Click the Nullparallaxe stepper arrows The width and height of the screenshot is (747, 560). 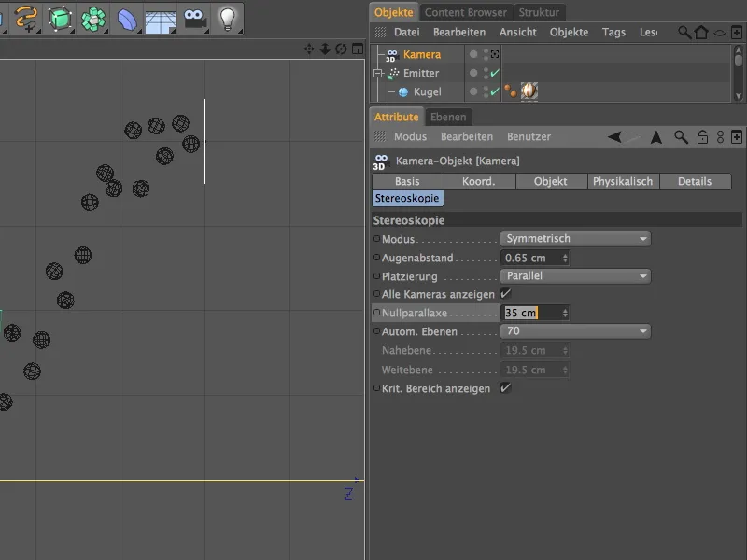tap(565, 313)
